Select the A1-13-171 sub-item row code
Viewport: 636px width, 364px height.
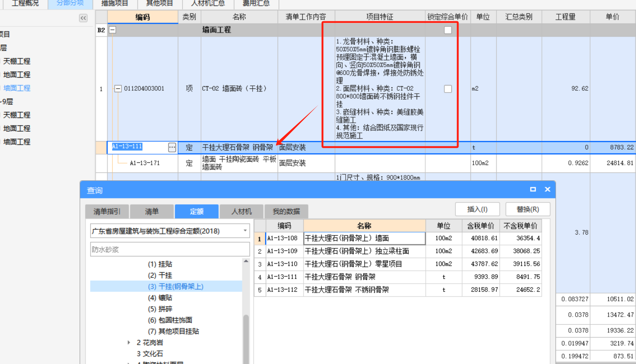point(145,163)
